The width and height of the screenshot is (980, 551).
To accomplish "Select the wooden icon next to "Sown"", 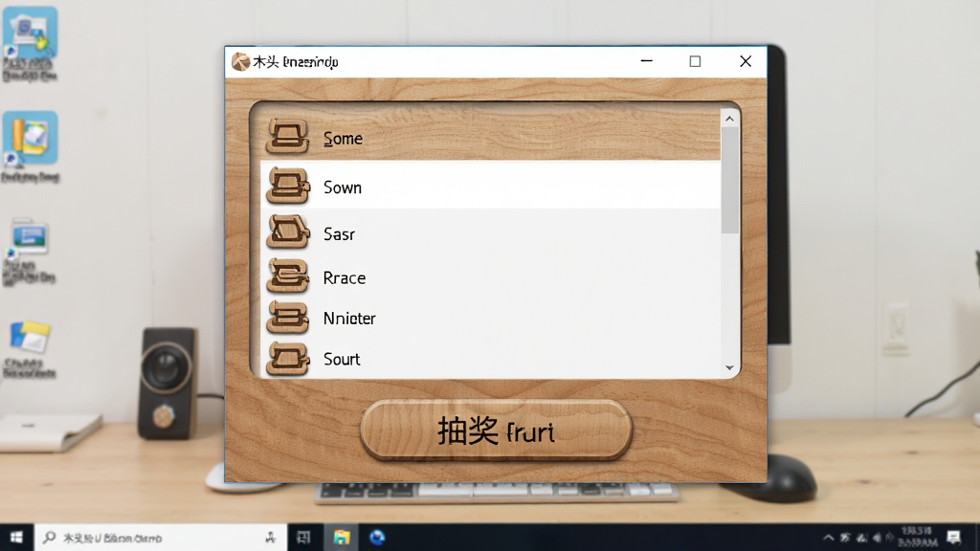I will (287, 186).
